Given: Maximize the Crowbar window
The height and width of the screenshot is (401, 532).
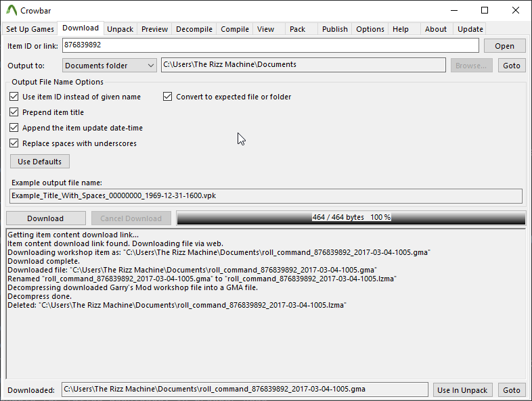Looking at the screenshot, I should [485, 10].
